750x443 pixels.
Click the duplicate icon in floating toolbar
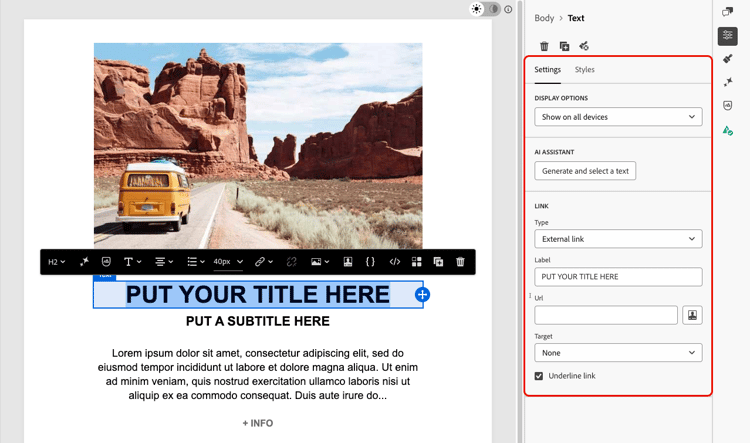tap(438, 262)
